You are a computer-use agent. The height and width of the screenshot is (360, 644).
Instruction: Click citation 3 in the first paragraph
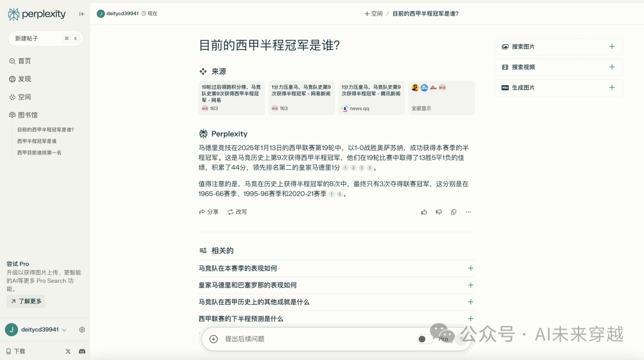[x=361, y=168]
